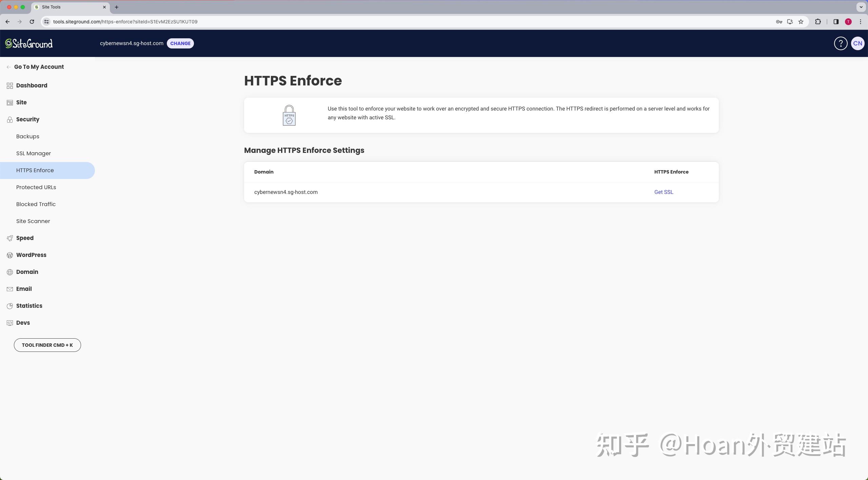This screenshot has width=868, height=480.
Task: Open the CN profile avatar menu
Action: coord(857,43)
